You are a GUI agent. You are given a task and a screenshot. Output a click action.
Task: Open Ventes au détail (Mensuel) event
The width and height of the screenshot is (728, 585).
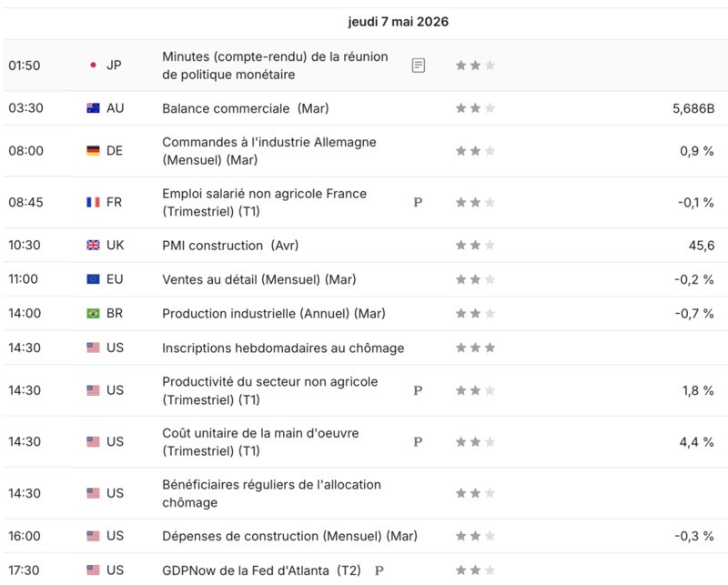(x=259, y=279)
